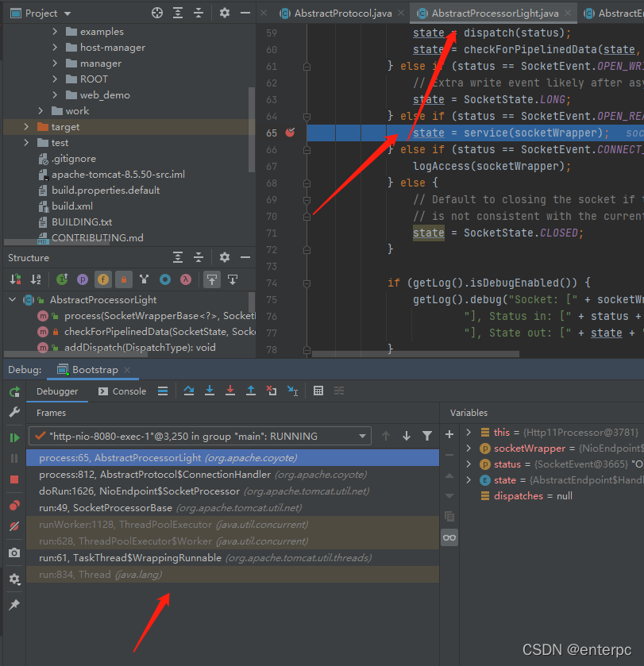Image resolution: width=644 pixels, height=666 pixels.
Task: Toggle autoscroll to source in Structure
Action: (211, 279)
